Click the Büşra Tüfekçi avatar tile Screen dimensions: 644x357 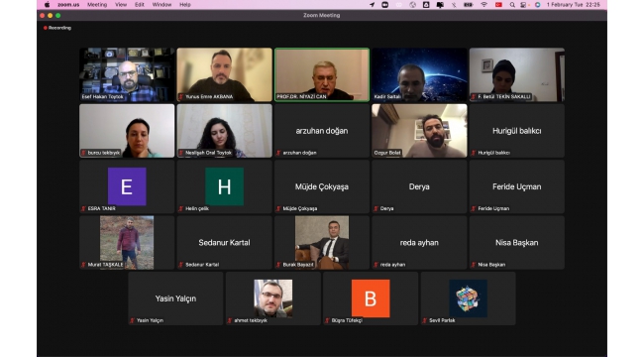pos(371,298)
